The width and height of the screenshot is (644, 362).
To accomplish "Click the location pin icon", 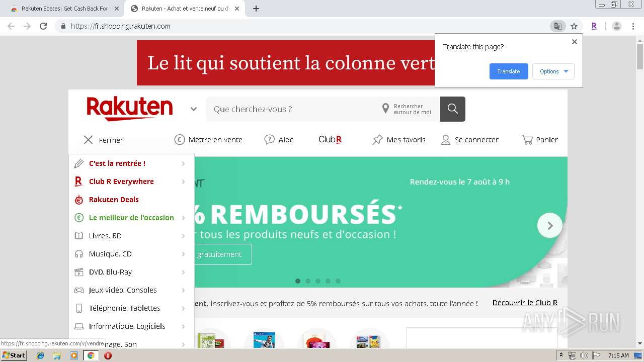I will [385, 109].
